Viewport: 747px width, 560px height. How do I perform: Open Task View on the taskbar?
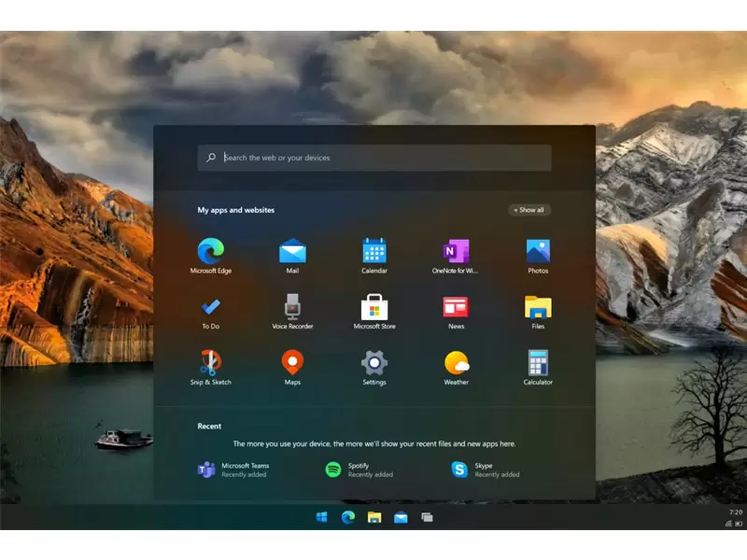pos(427,517)
